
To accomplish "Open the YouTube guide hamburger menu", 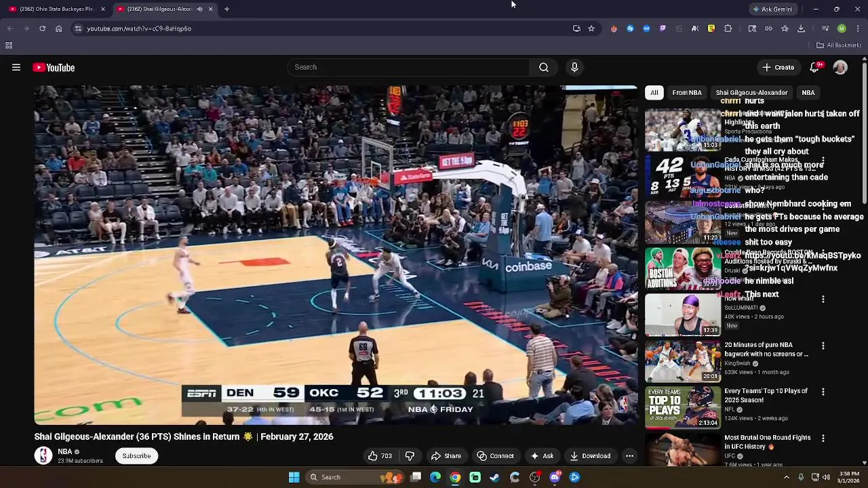I will pyautogui.click(x=16, y=67).
